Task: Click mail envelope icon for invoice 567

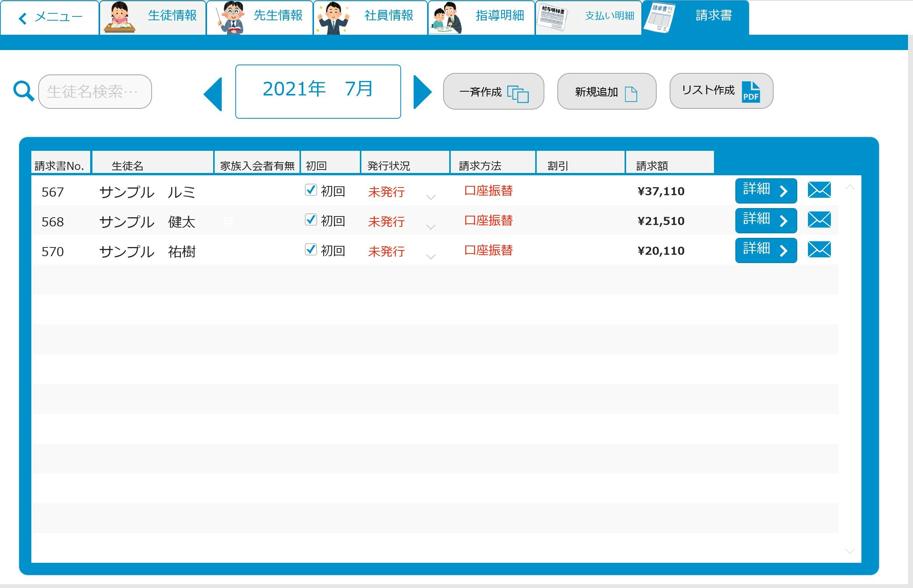Action: pos(819,190)
